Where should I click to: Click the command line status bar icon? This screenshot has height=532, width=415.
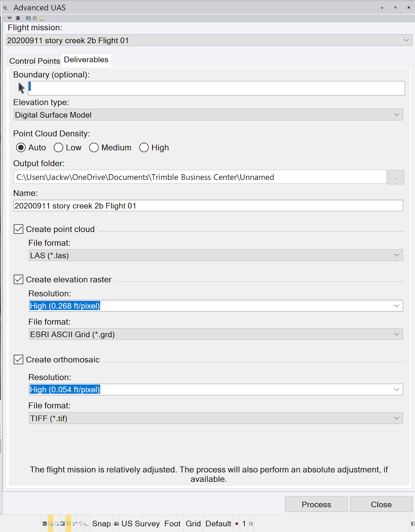[x=45, y=524]
